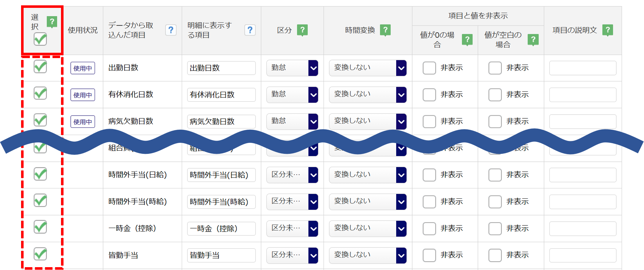The height and width of the screenshot is (270, 644).
Task: Open 時間変換 dropdown for 時間外手当(日給)
Action: [368, 175]
